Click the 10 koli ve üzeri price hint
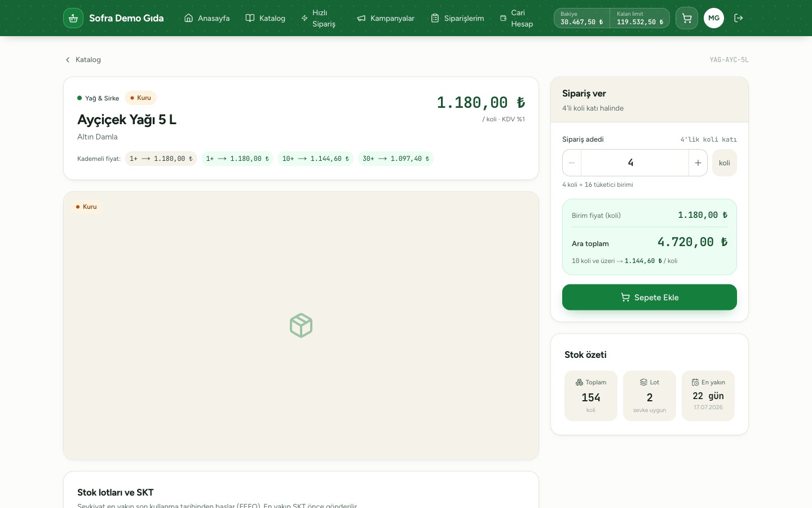Image resolution: width=812 pixels, height=508 pixels. [x=624, y=261]
